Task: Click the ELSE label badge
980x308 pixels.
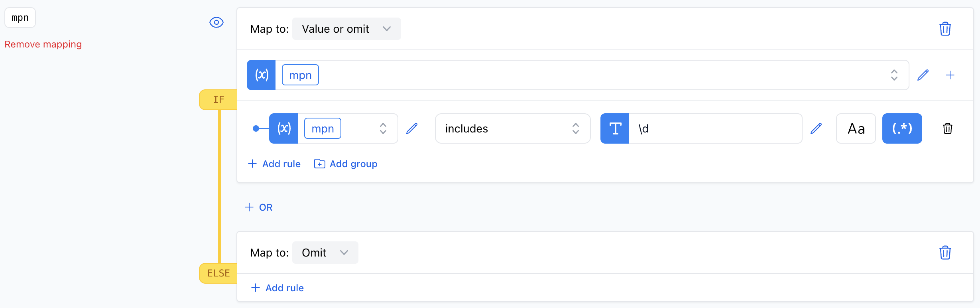Action: 218,273
